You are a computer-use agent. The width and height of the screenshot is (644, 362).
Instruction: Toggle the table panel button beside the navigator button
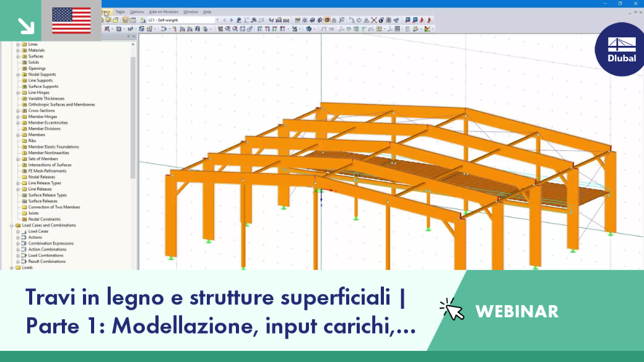point(133,20)
